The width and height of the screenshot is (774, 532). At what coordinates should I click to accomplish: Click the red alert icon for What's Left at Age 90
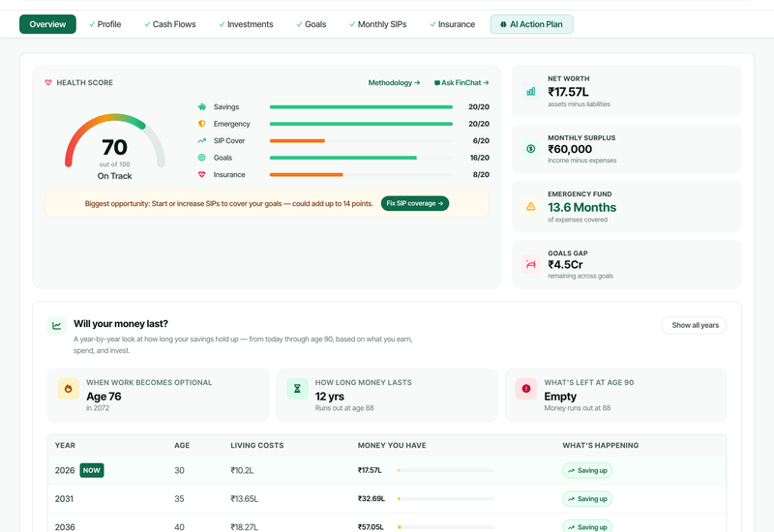[525, 389]
